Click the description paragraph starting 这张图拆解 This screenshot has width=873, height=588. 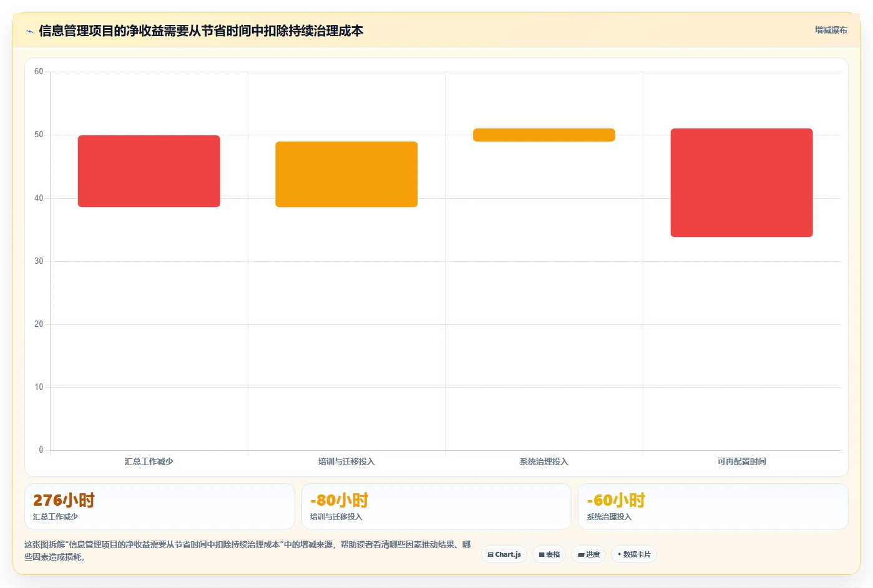(x=248, y=551)
